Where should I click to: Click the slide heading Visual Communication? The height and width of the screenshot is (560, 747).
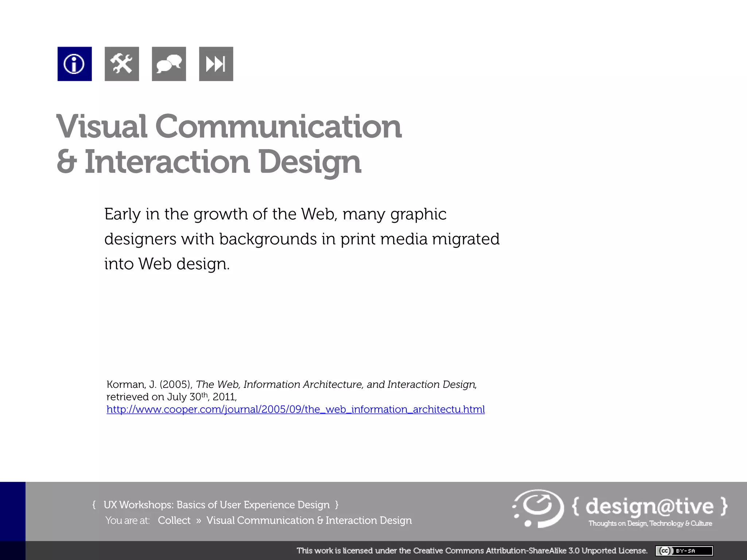[229, 127]
